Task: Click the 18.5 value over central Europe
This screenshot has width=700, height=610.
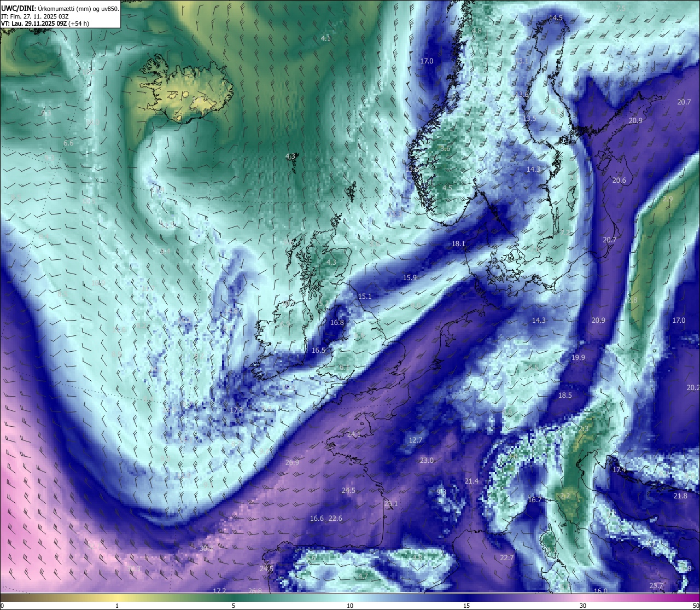Action: [x=565, y=396]
